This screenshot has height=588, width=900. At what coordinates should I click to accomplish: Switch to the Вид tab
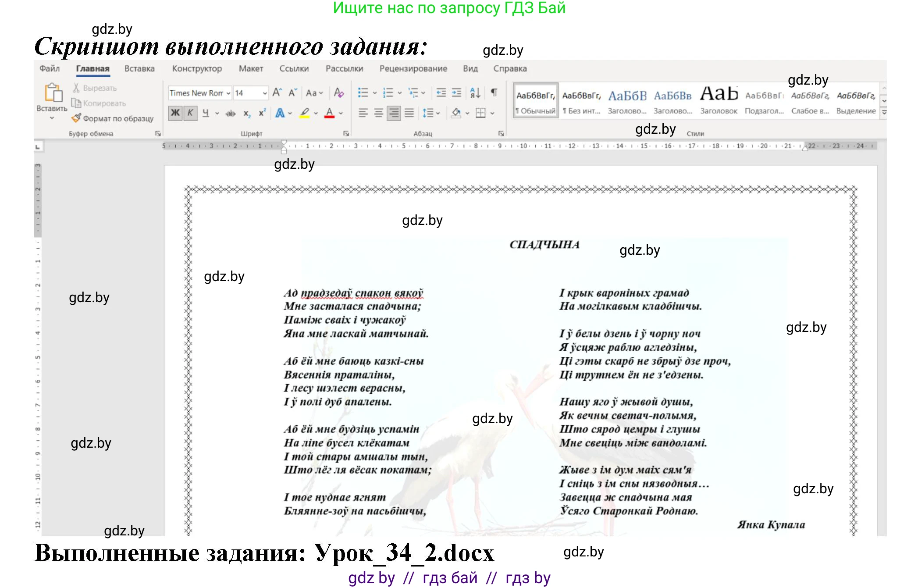(470, 68)
